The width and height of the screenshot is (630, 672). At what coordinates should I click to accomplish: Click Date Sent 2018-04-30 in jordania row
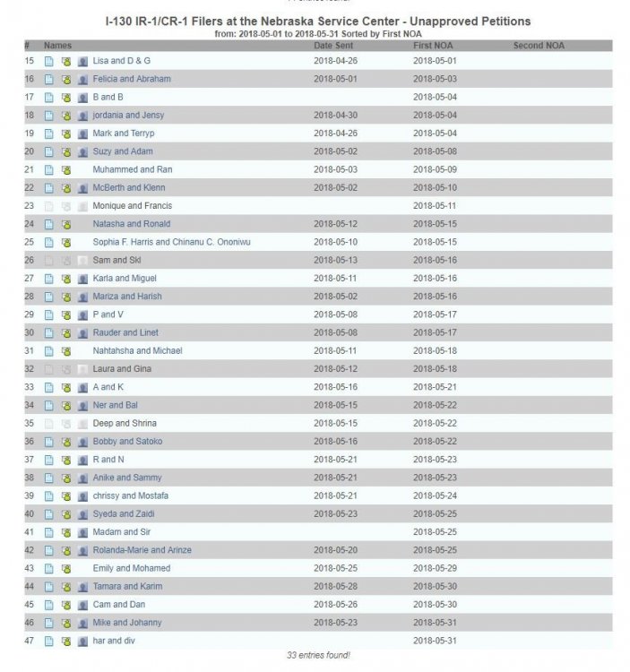pos(335,115)
